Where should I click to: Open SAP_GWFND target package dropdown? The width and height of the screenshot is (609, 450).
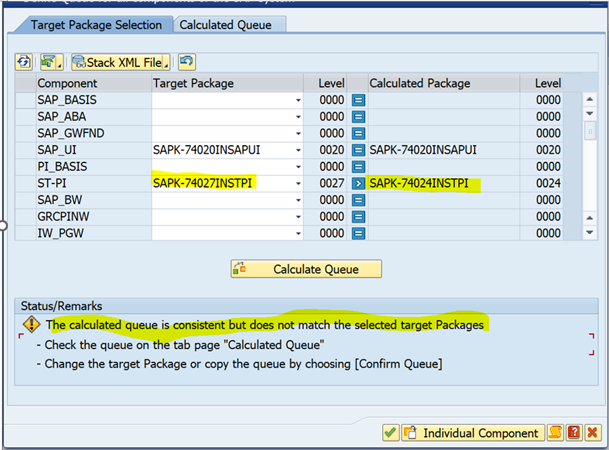click(298, 134)
